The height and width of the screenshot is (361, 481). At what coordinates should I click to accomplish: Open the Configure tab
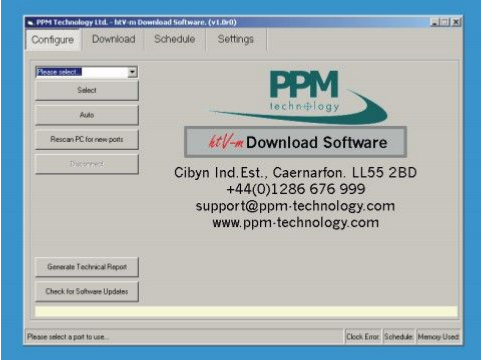53,40
